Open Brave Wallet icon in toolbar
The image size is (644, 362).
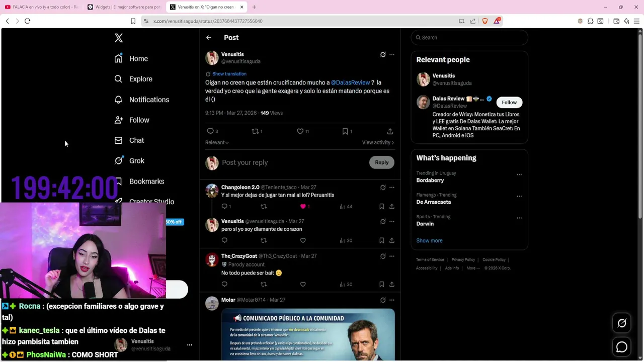pos(616,21)
